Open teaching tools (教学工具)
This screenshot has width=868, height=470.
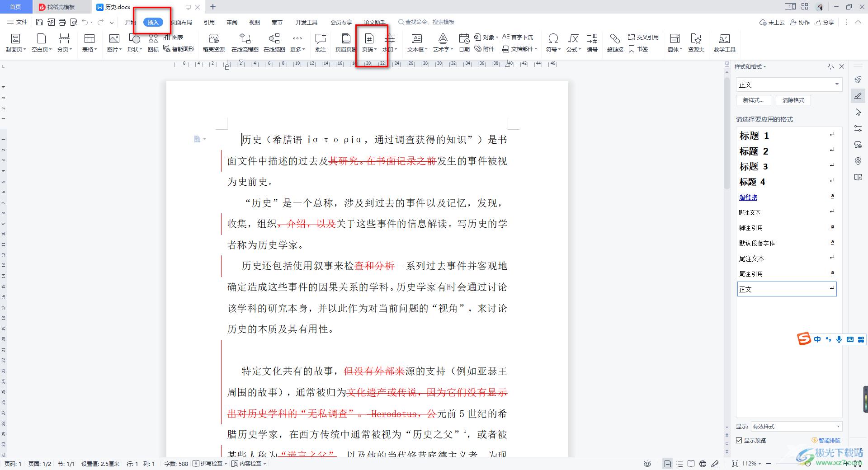pos(725,43)
